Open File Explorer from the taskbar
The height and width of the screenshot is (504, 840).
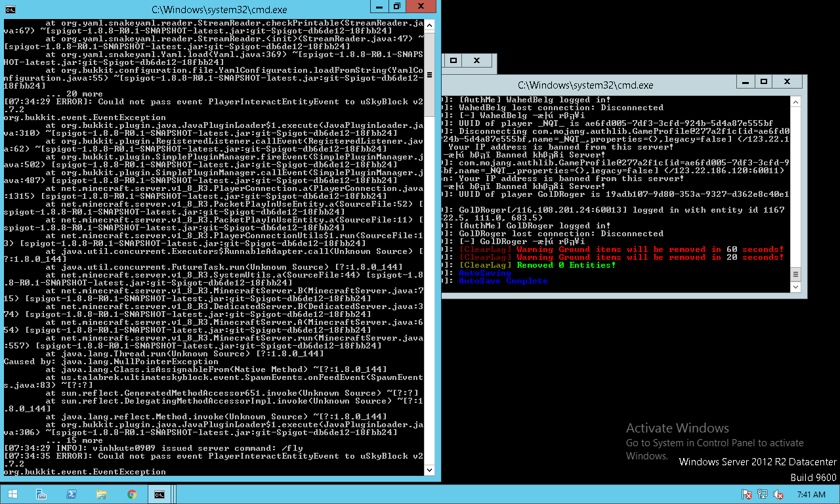pos(102,494)
